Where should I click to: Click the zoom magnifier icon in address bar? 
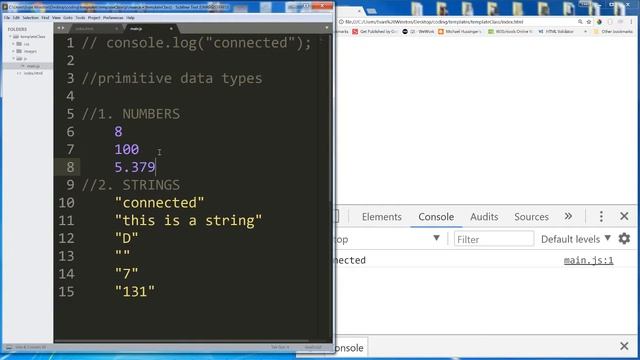click(x=580, y=22)
